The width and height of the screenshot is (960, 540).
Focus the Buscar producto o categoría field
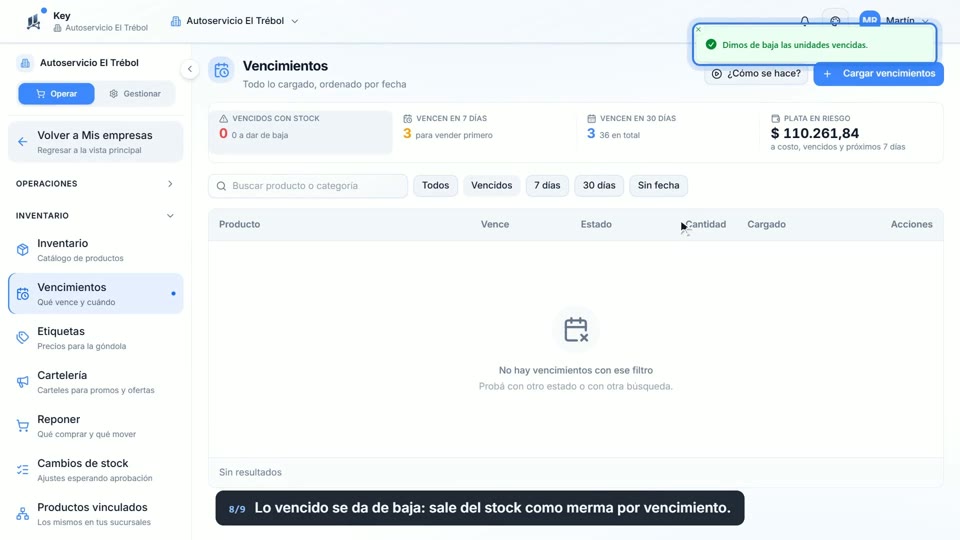pyautogui.click(x=308, y=186)
